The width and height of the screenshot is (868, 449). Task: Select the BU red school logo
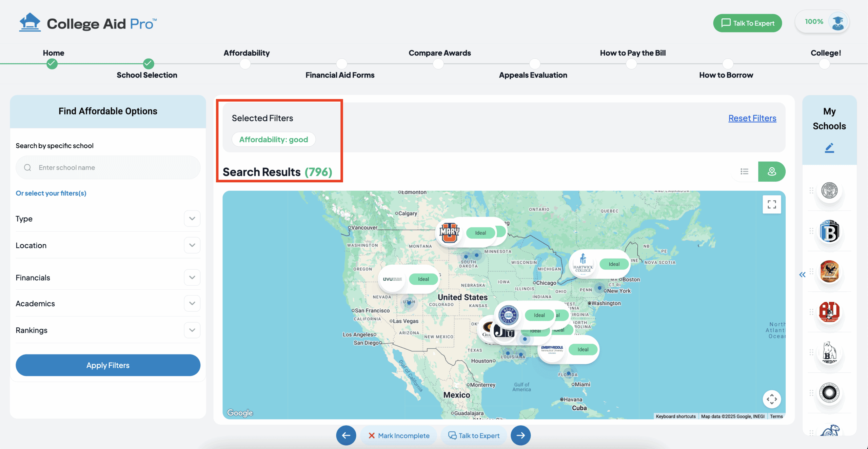tap(829, 312)
